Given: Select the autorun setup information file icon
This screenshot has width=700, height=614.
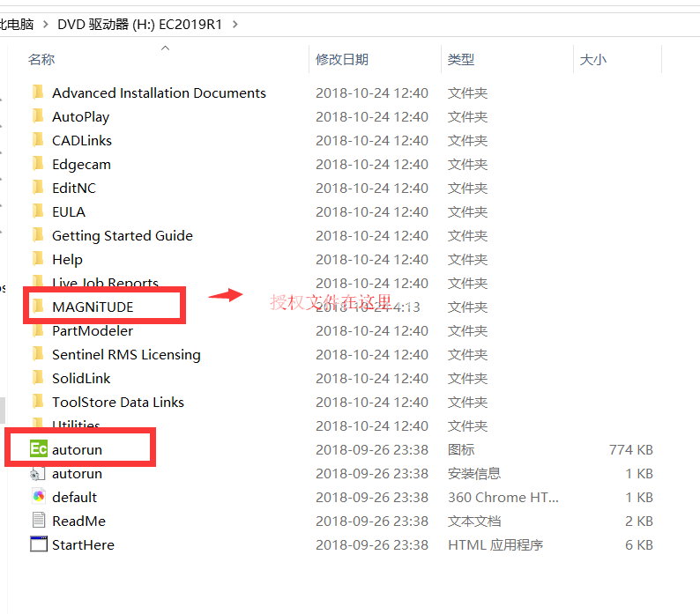Looking at the screenshot, I should [38, 473].
